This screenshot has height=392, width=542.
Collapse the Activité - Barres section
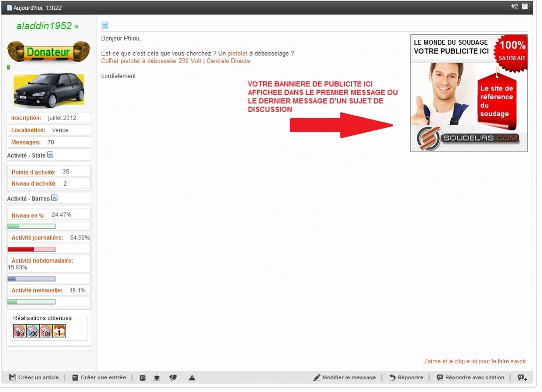(54, 198)
